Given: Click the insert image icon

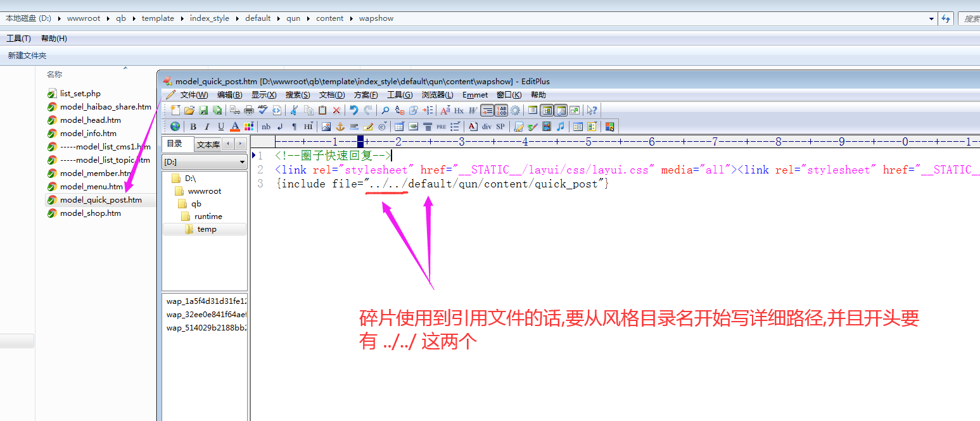Looking at the screenshot, I should coord(326,127).
